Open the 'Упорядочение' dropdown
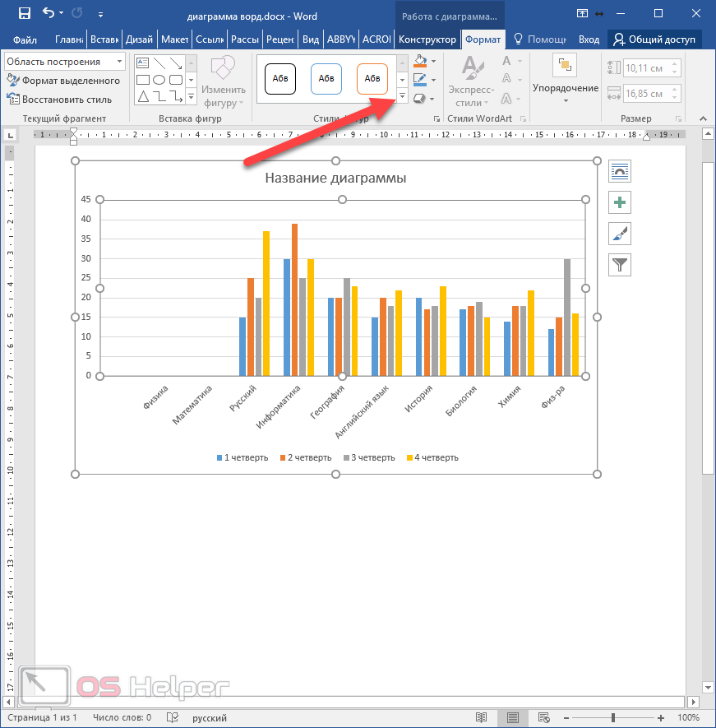This screenshot has width=716, height=728. (x=566, y=89)
